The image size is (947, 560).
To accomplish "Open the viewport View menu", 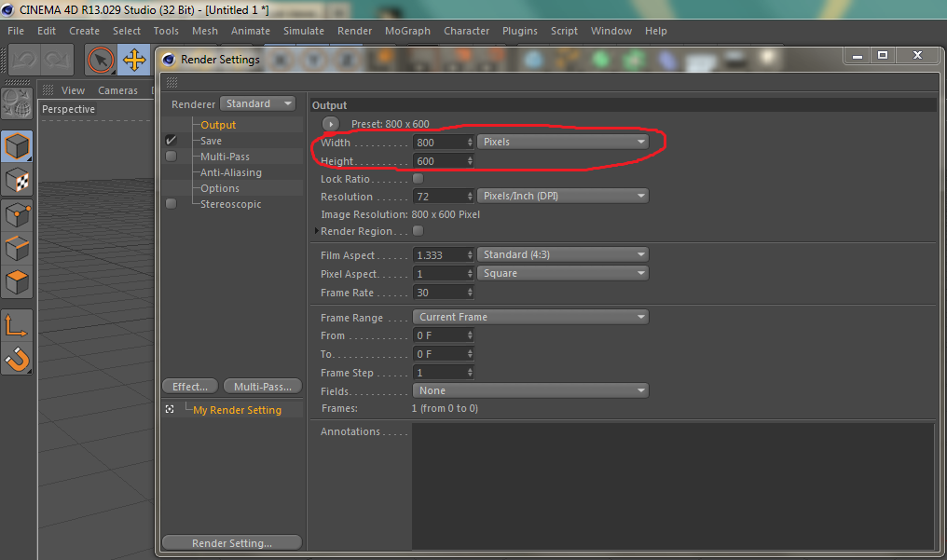I will click(x=73, y=90).
